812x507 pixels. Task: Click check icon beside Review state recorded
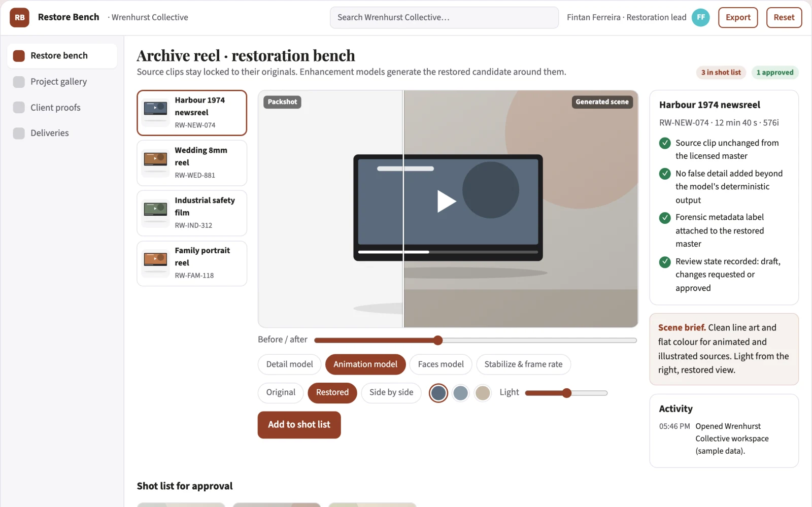coord(665,262)
